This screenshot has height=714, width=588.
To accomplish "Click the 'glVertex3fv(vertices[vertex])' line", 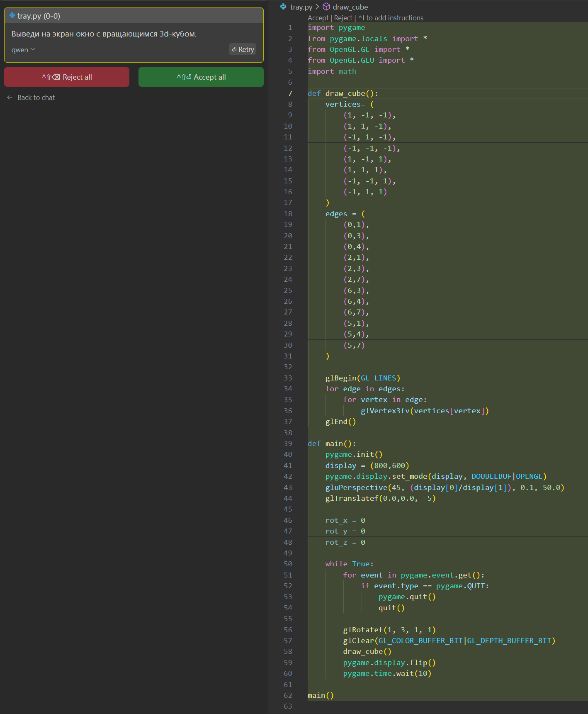I will (425, 411).
